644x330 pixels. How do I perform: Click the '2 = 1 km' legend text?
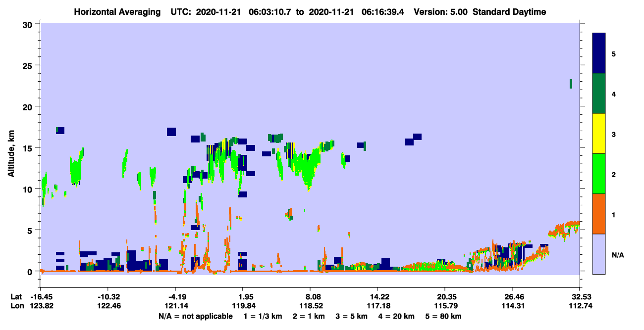[309, 316]
